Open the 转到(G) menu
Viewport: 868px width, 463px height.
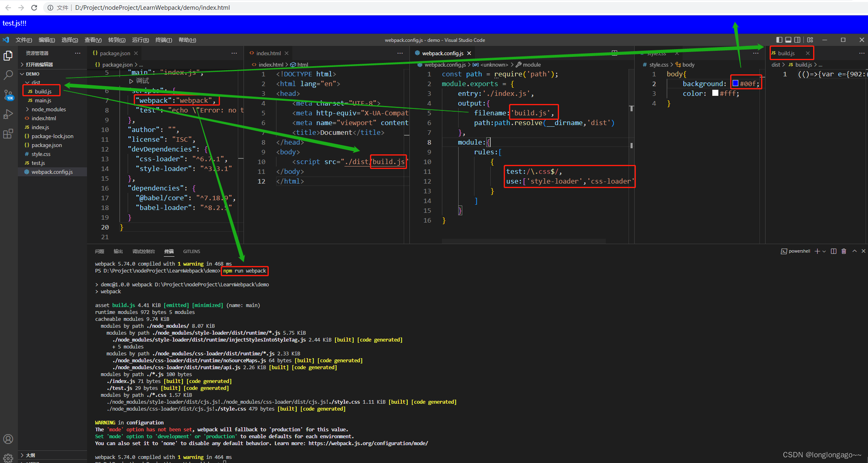117,40
